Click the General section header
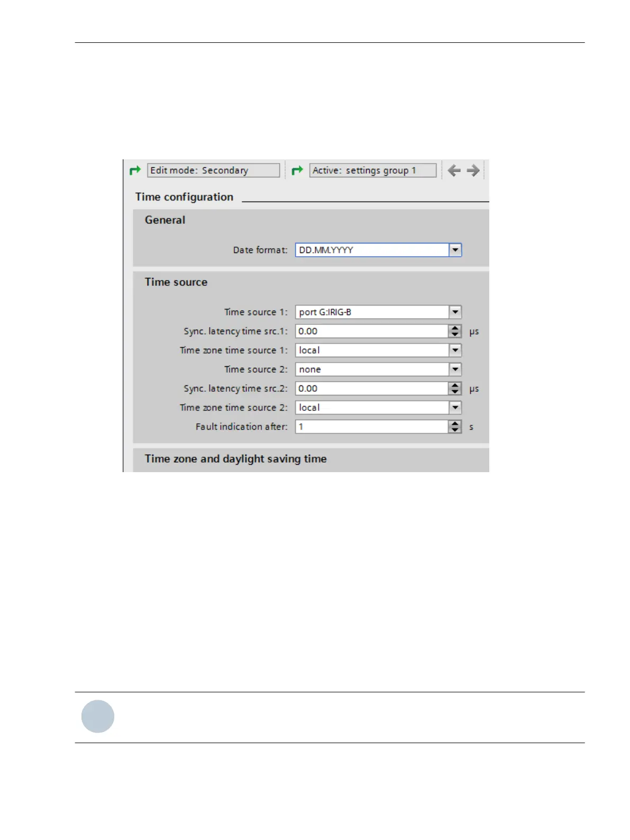The height and width of the screenshot is (840, 630). pos(165,220)
